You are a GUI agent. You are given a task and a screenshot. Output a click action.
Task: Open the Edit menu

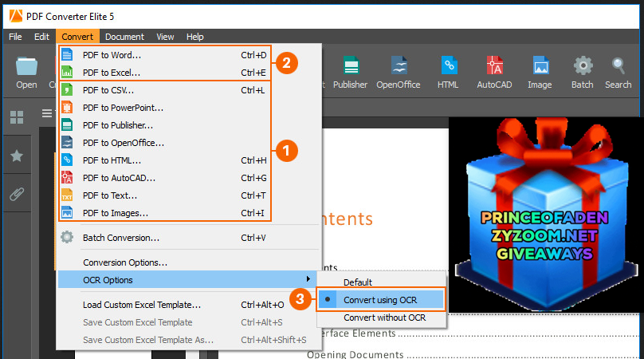pyautogui.click(x=41, y=37)
